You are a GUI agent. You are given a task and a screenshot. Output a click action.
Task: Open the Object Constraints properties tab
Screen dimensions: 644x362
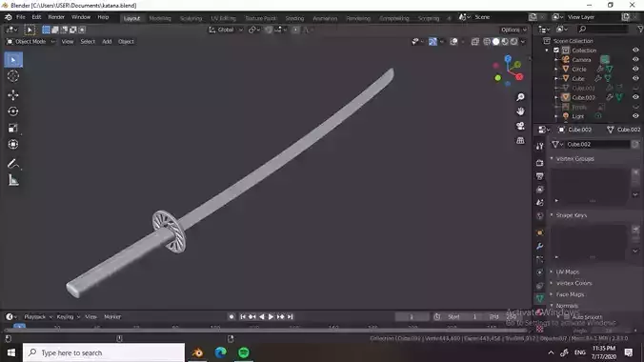click(x=539, y=286)
